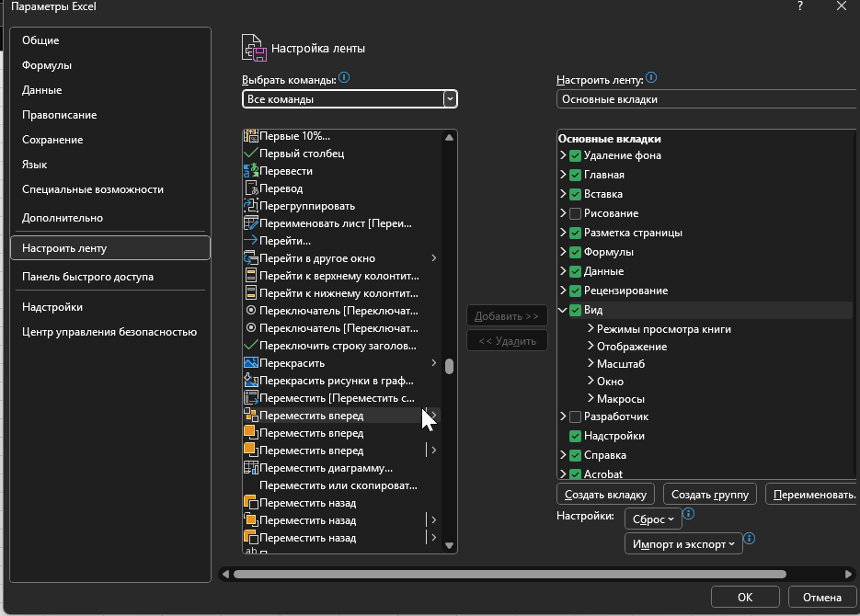
Task: Click the "Создать группу" button
Action: click(710, 495)
